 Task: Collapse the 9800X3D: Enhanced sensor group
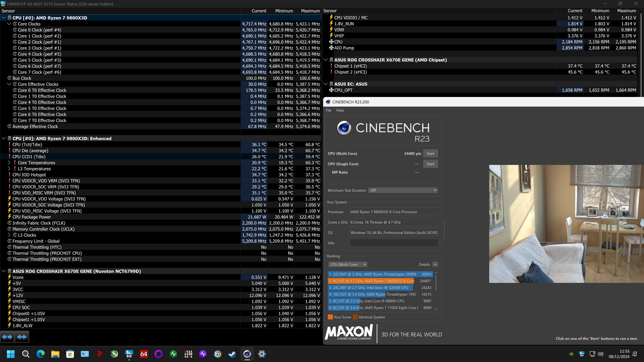pyautogui.click(x=4, y=138)
